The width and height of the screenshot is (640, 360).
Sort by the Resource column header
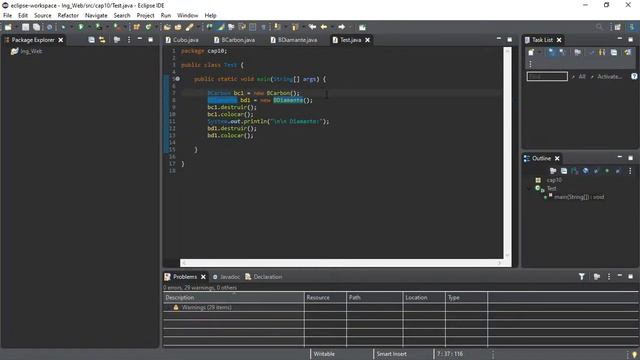click(325, 298)
